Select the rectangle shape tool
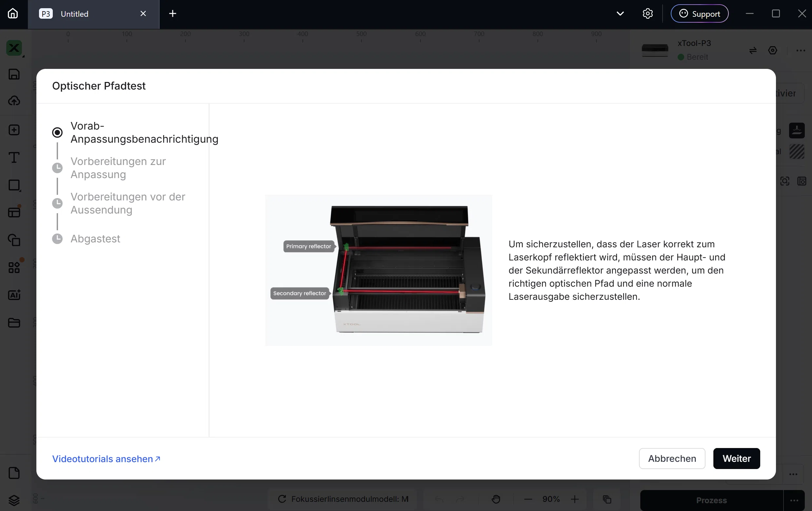This screenshot has width=812, height=511. tap(14, 185)
